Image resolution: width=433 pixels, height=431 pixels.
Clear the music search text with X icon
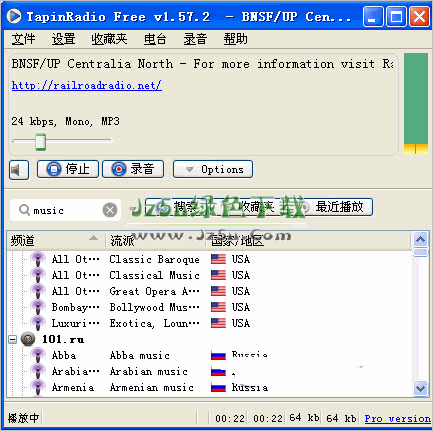[110, 210]
